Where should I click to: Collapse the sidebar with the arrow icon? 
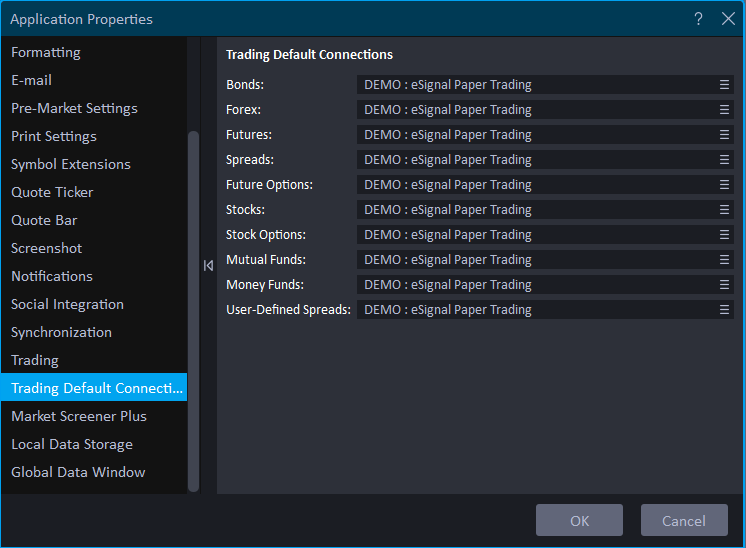pyautogui.click(x=208, y=265)
